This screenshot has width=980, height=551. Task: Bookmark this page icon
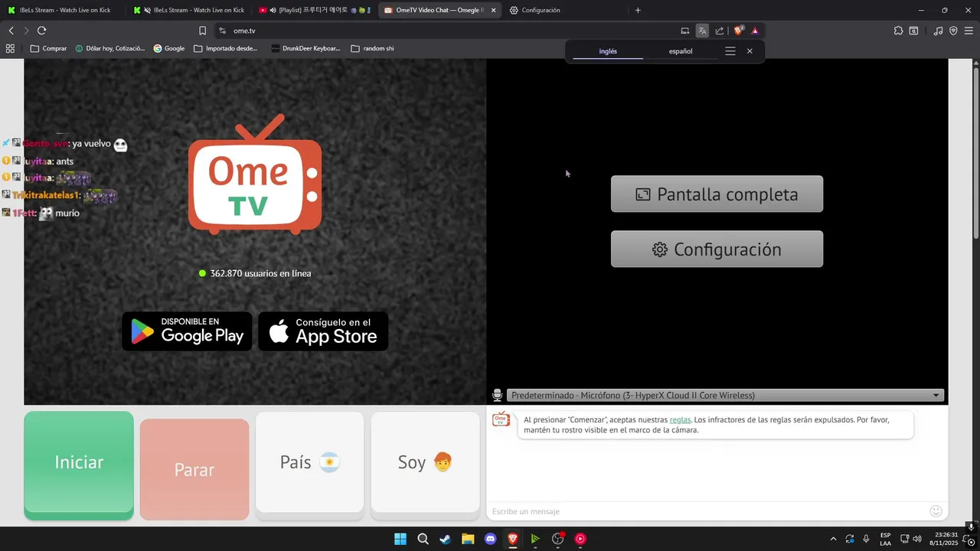202,31
